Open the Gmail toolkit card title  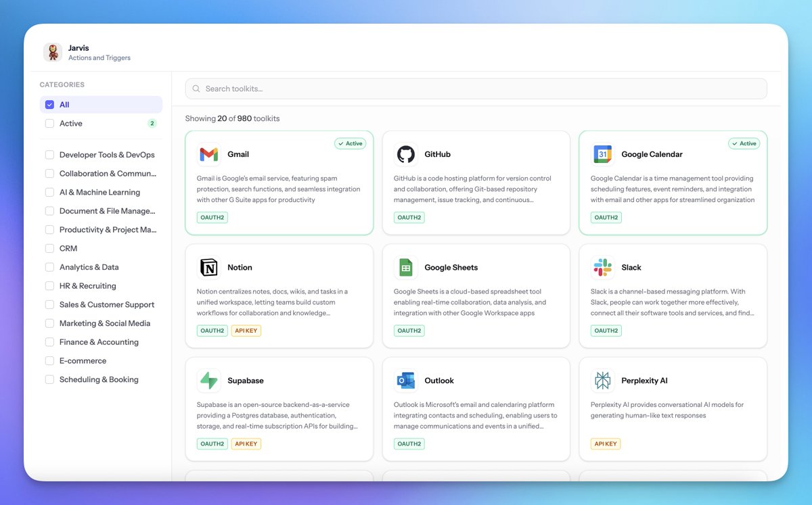238,155
